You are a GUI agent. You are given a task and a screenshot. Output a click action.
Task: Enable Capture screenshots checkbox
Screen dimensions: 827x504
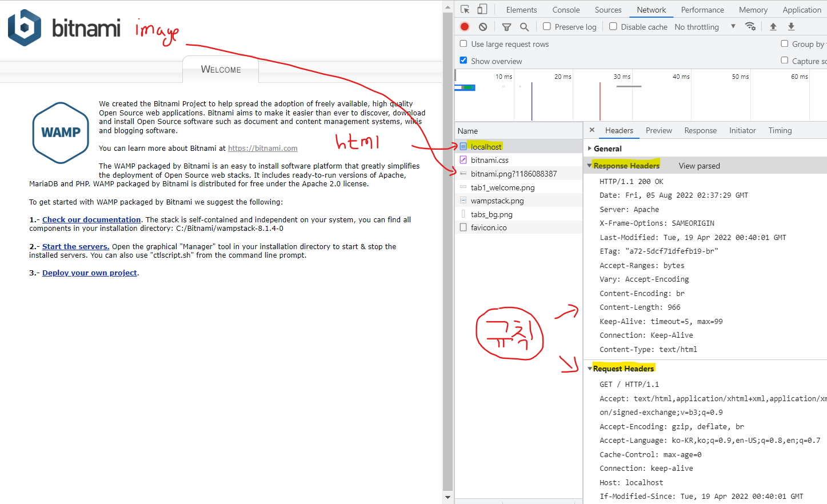point(785,61)
